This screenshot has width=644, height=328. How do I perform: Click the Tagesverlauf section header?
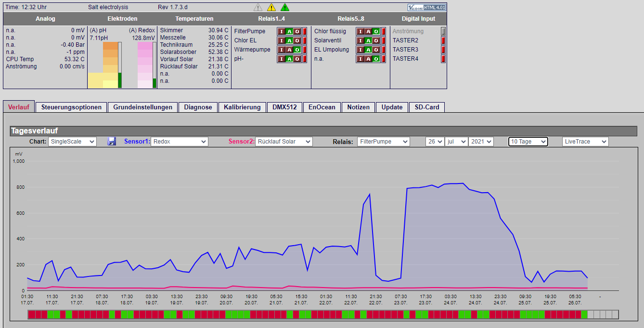tap(323, 131)
